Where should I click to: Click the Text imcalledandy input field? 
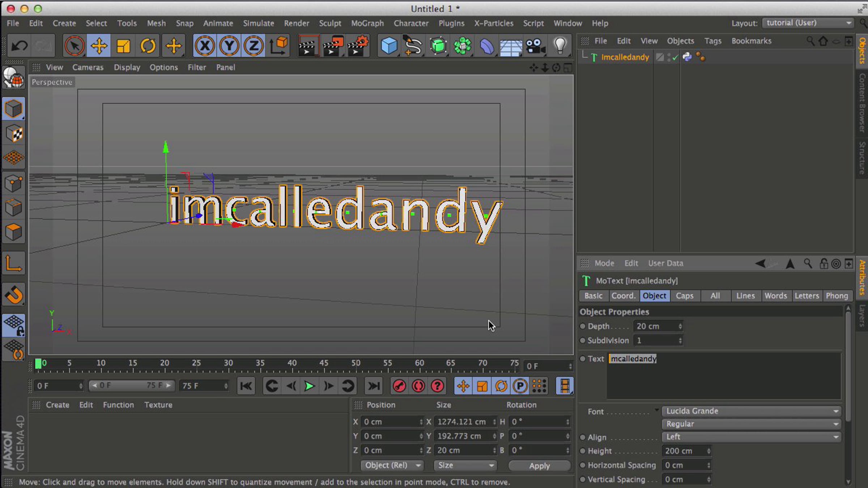pos(724,376)
